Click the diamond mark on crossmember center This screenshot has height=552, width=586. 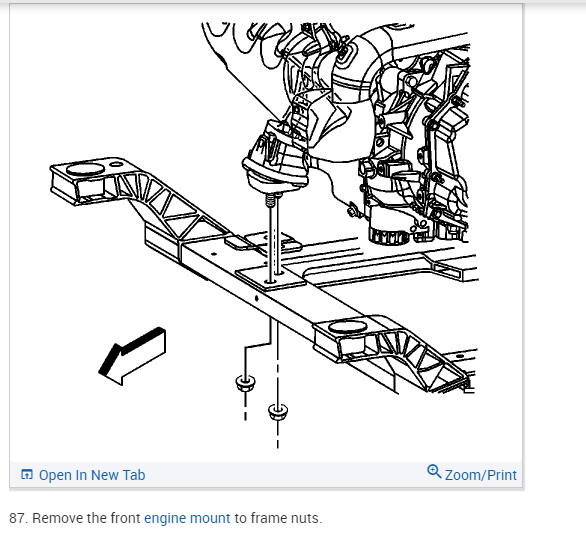[x=256, y=298]
